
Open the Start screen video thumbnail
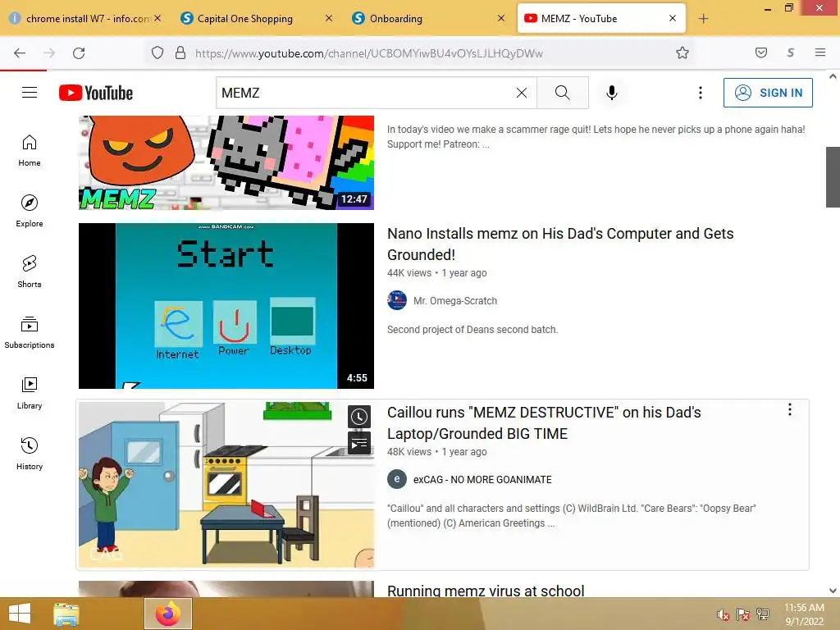[x=226, y=306]
